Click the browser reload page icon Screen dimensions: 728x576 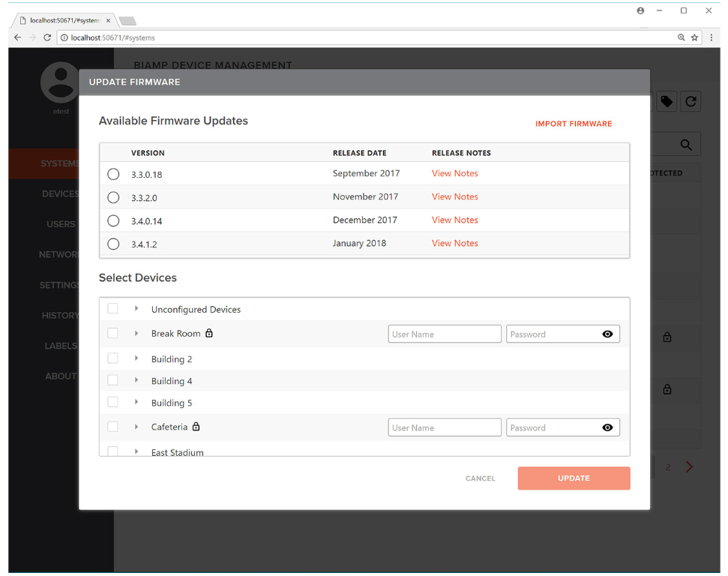pos(47,37)
